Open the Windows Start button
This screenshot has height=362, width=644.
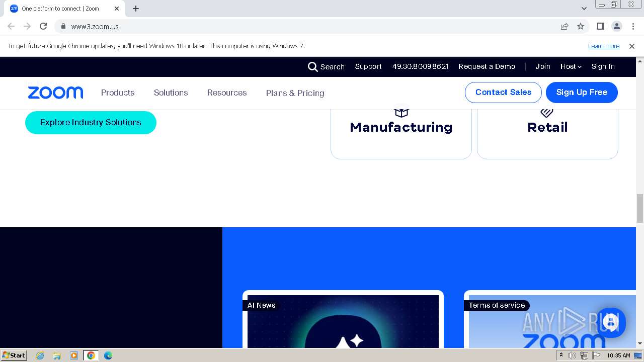(14, 355)
